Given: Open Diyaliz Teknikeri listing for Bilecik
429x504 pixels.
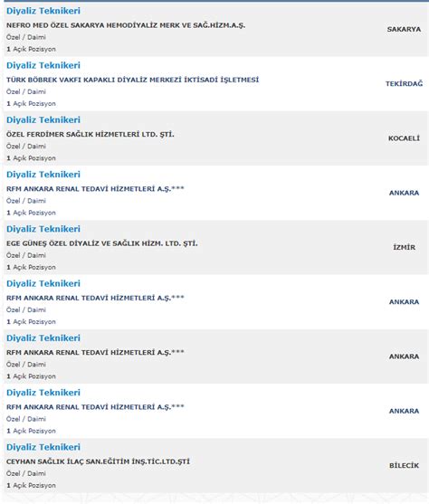Looking at the screenshot, I should pyautogui.click(x=43, y=447).
